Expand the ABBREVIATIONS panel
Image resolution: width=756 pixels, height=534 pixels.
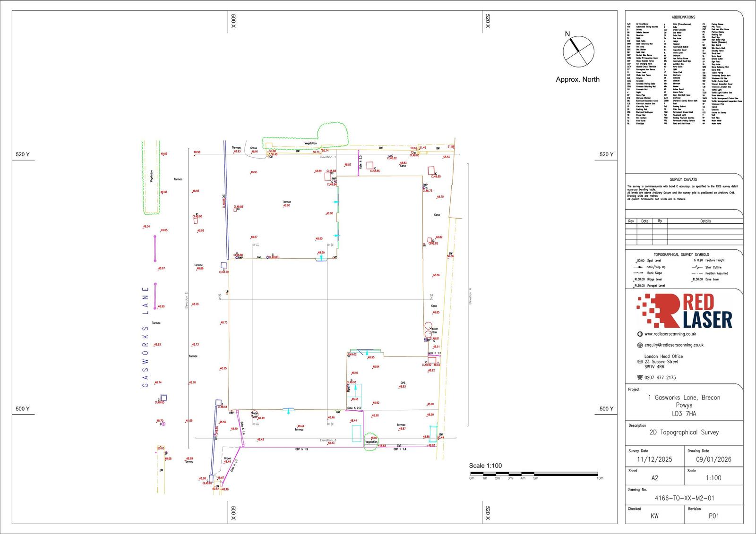point(684,16)
